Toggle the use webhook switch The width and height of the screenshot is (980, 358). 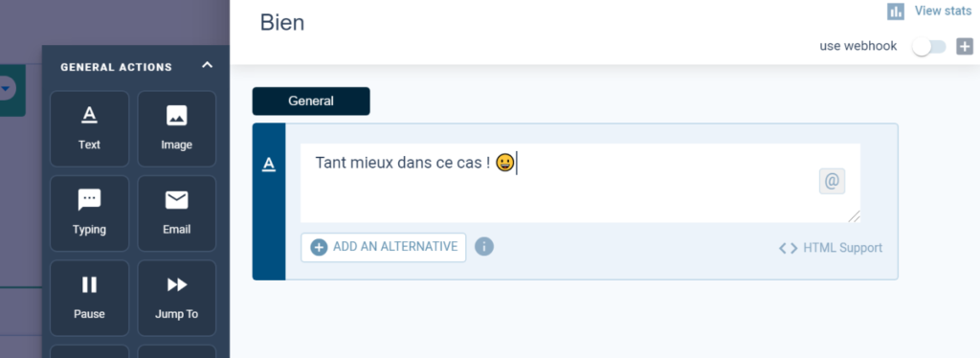[929, 46]
